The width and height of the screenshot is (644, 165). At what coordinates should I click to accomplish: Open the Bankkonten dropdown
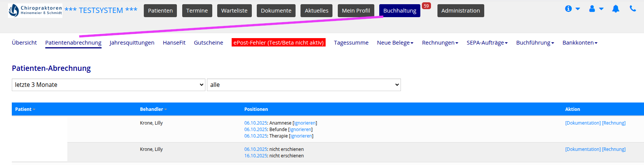tap(580, 43)
